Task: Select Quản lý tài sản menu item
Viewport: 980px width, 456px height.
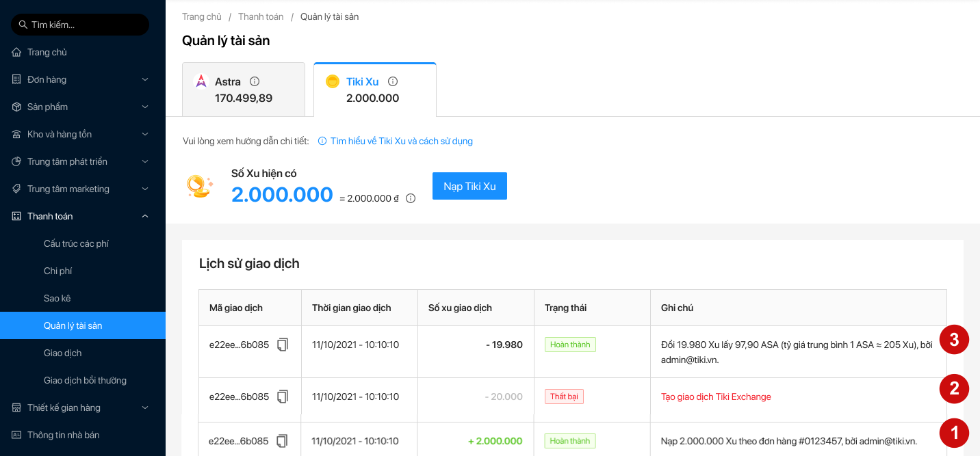Action: [83, 325]
